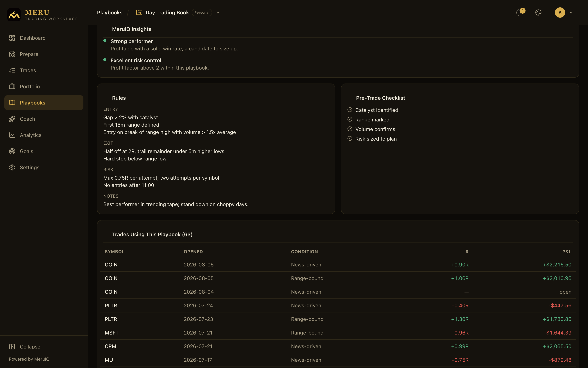Image resolution: width=588 pixels, height=368 pixels.
Task: Sort by the CONDITION column header
Action: (x=304, y=252)
